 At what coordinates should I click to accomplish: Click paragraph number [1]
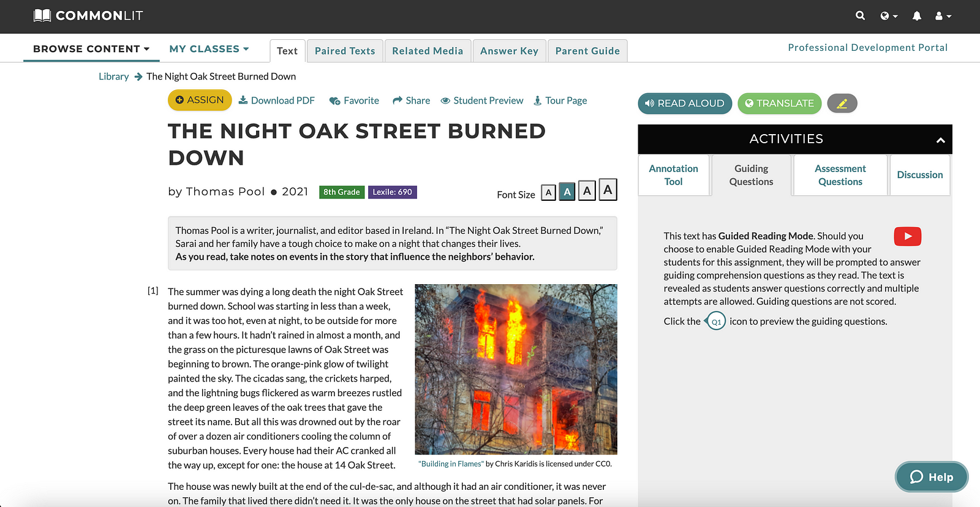[153, 291]
